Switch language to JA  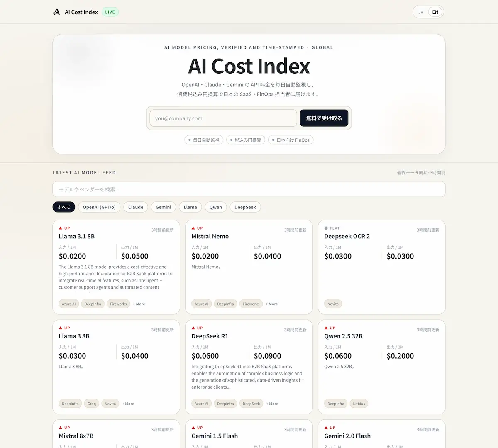(420, 12)
